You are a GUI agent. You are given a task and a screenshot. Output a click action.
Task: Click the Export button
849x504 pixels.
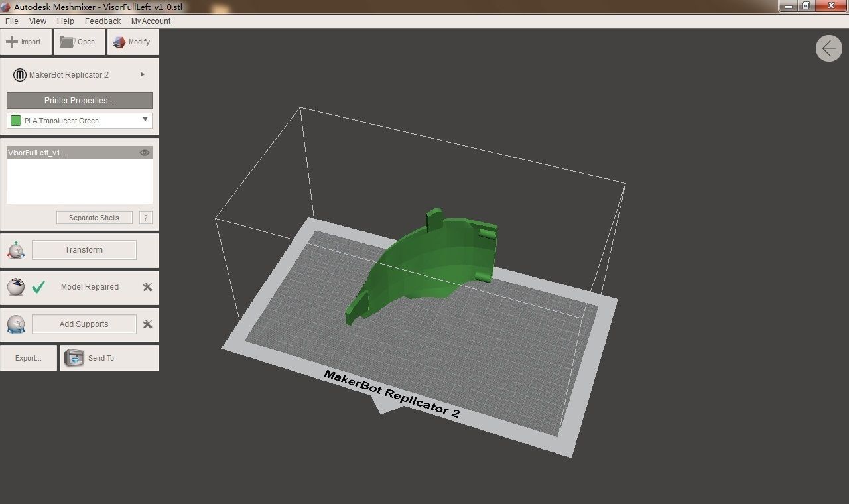pos(29,358)
